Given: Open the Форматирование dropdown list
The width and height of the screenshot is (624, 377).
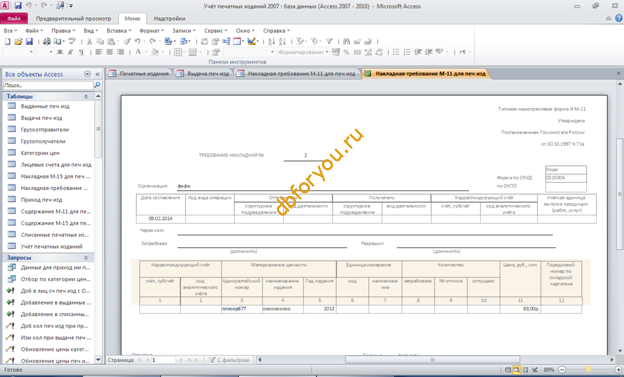Looking at the screenshot, I should 327,52.
